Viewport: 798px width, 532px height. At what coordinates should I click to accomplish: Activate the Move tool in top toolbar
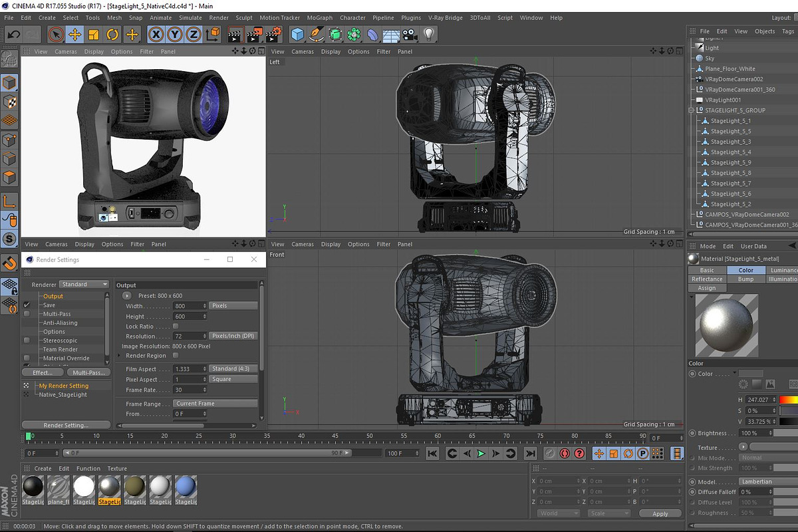(x=74, y=34)
